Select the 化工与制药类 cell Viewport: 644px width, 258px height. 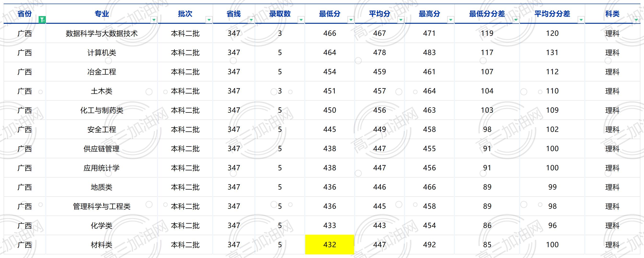coord(101,110)
